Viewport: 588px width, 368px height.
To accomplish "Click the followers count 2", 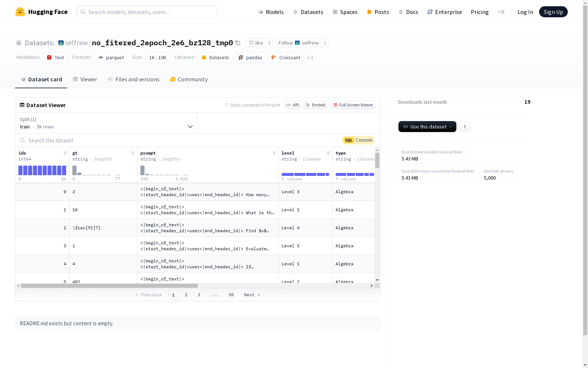I will tap(325, 43).
